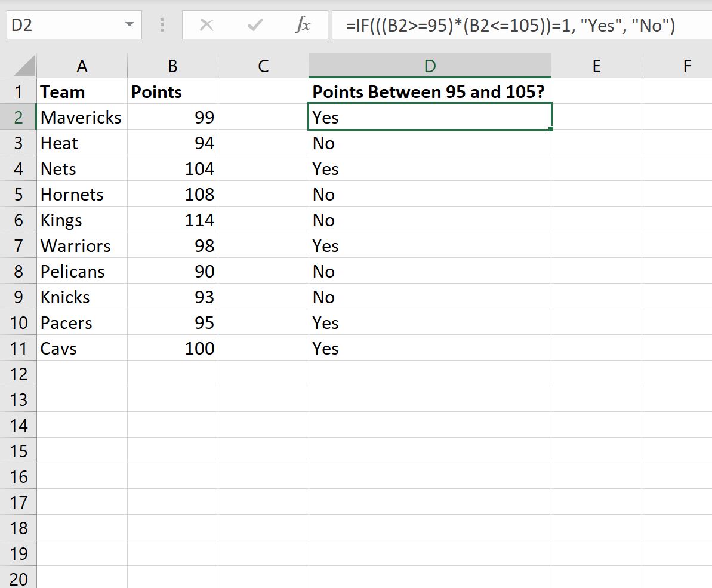
Task: Select the Heat cell
Action: [82, 143]
